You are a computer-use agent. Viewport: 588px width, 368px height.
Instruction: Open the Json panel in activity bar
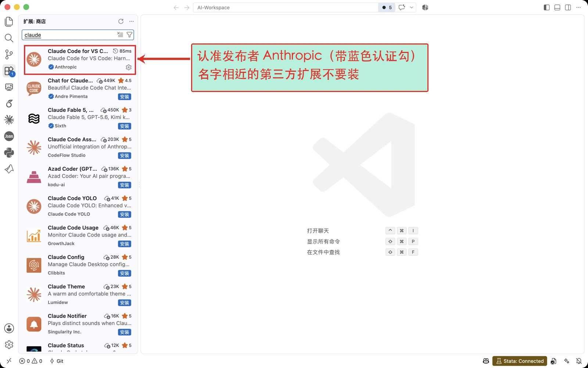[9, 136]
